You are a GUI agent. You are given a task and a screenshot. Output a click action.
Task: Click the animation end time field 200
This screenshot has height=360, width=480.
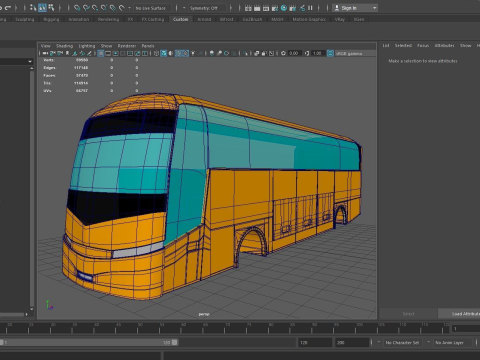click(x=351, y=342)
